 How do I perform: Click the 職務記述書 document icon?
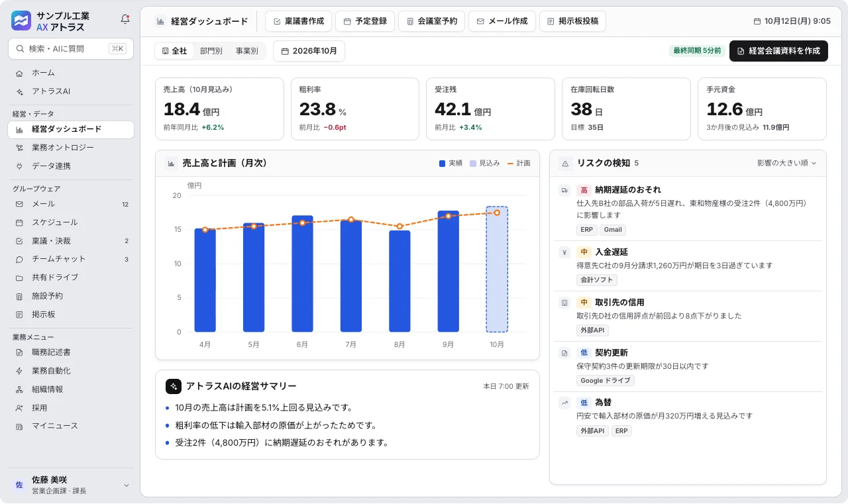[19, 352]
